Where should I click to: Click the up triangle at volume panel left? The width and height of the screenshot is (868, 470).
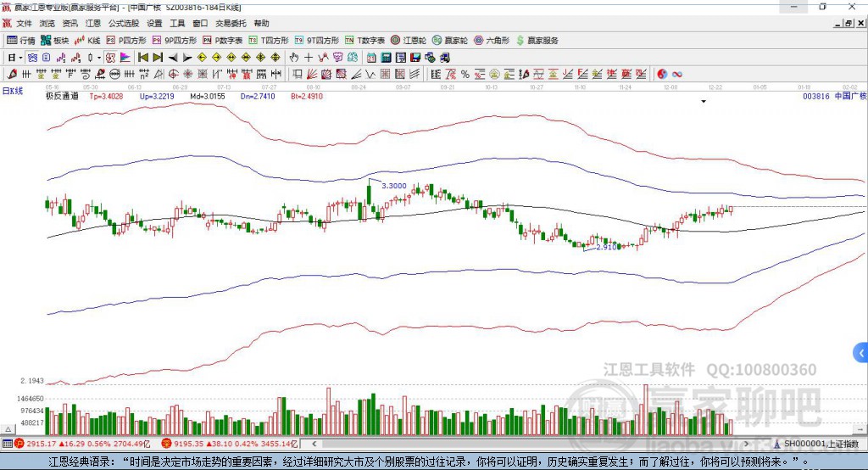(8, 429)
